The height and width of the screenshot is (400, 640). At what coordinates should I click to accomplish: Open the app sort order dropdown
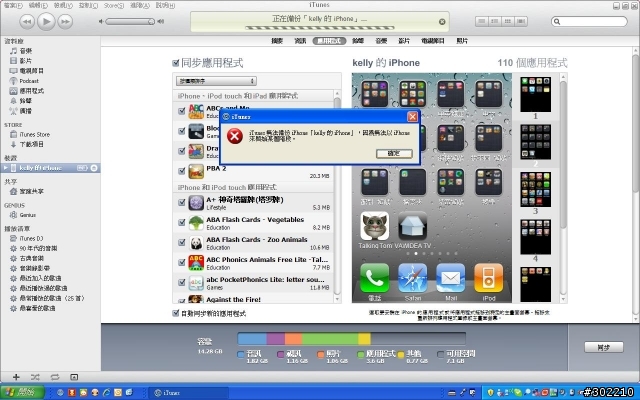coord(216,81)
